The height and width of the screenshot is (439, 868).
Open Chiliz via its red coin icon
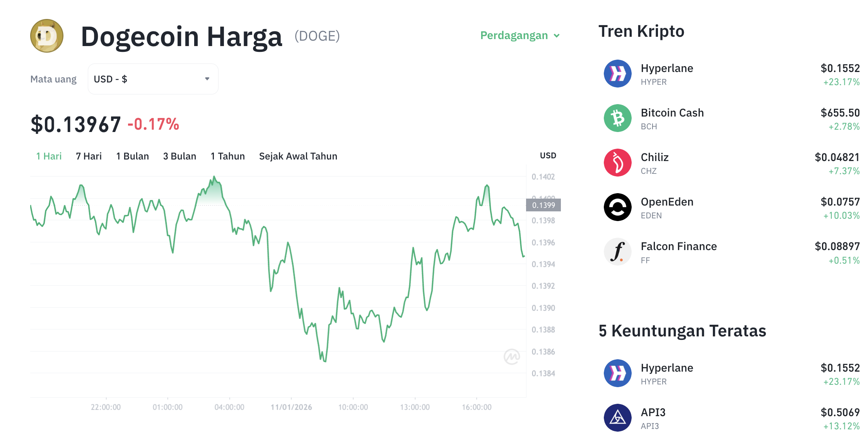click(x=617, y=163)
